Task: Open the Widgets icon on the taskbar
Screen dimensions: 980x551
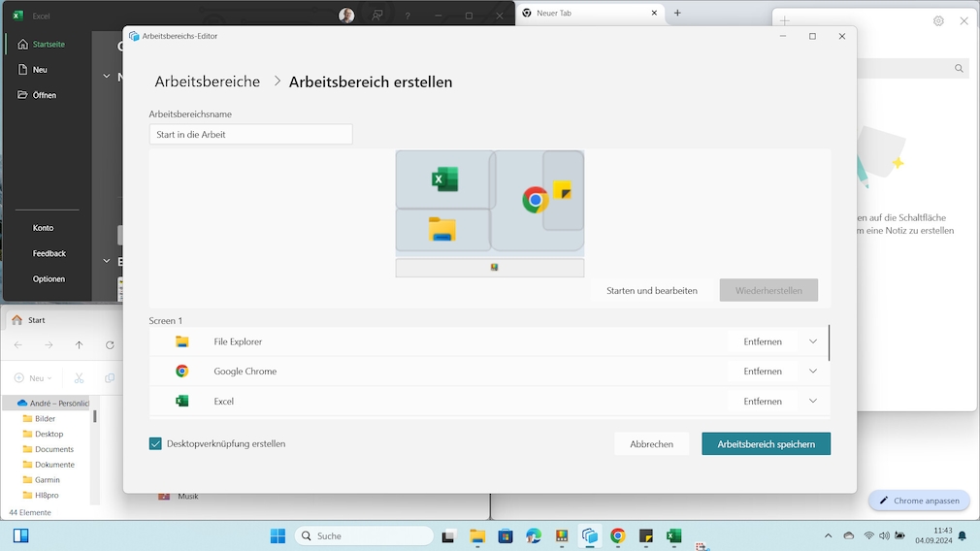Action: click(x=20, y=535)
